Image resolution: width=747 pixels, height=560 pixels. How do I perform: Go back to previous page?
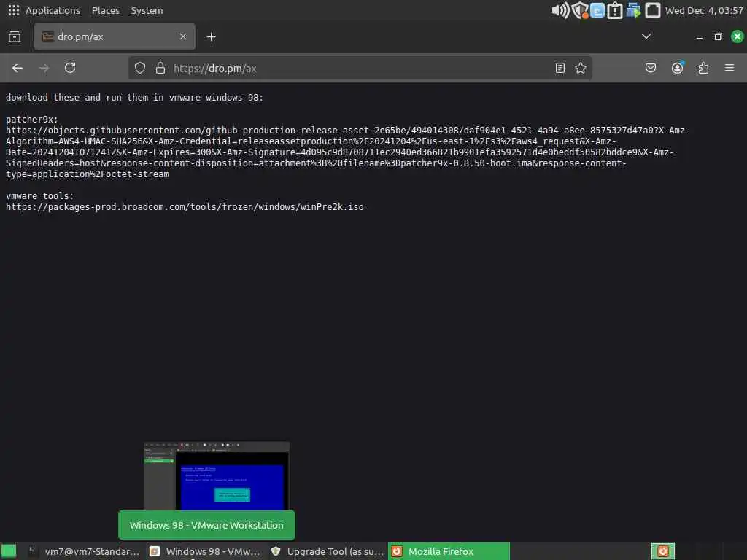(x=18, y=68)
